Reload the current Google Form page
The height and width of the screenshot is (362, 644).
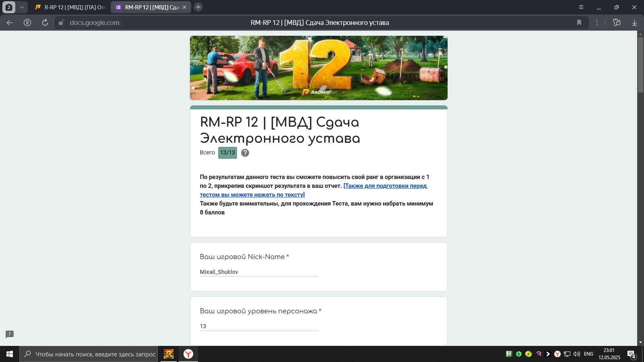pos(45,23)
